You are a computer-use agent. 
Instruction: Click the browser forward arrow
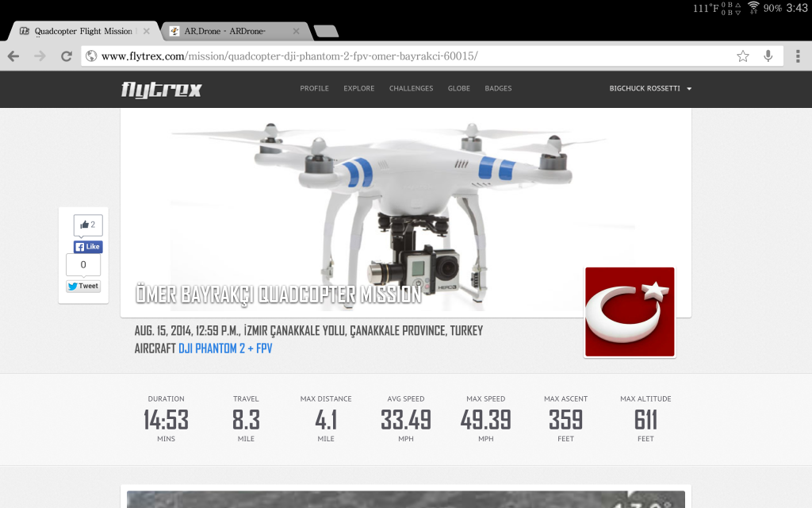point(40,56)
